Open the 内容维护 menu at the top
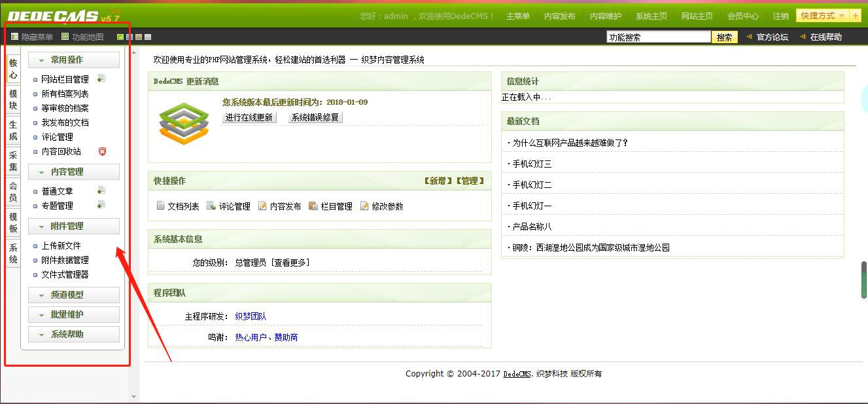 [x=605, y=15]
